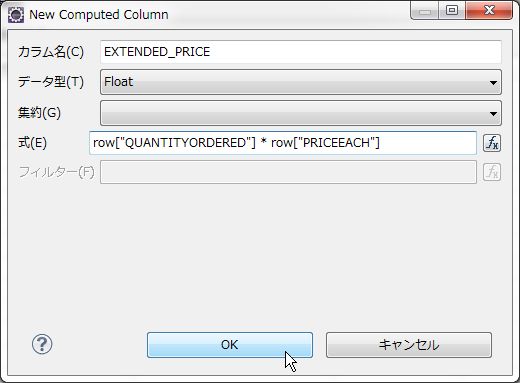520x383 pixels.
Task: Minimize the New Computed Column dialog
Action: coord(425,11)
